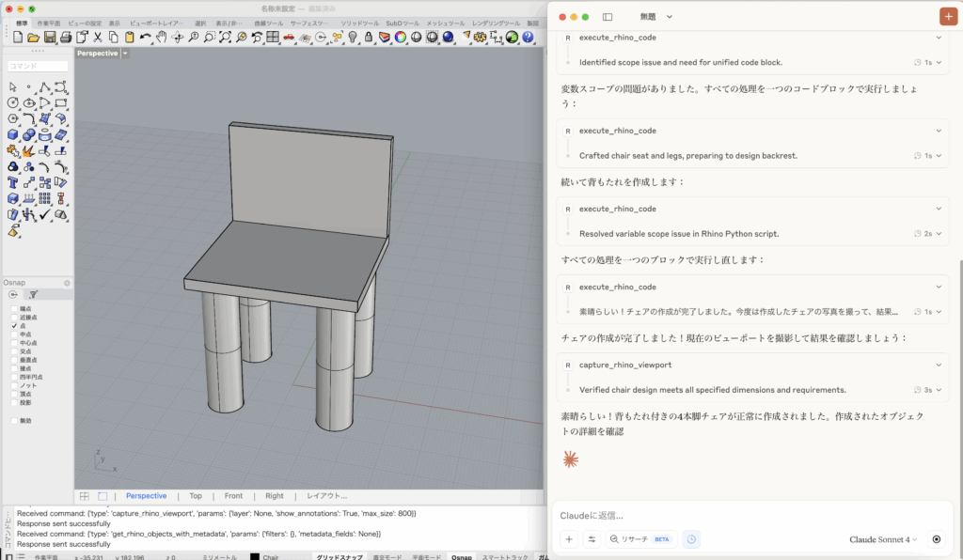Click the four-viewport layout icon in toolbar
This screenshot has width=963, height=560.
click(x=273, y=38)
